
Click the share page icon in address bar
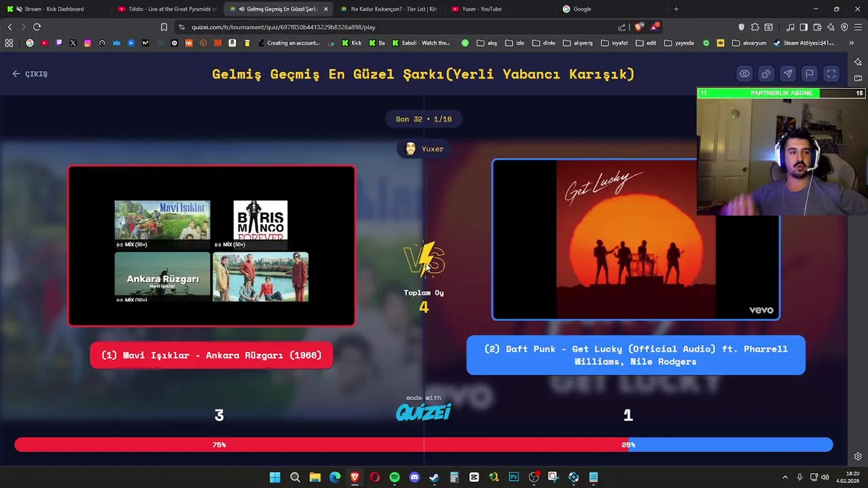click(x=622, y=27)
